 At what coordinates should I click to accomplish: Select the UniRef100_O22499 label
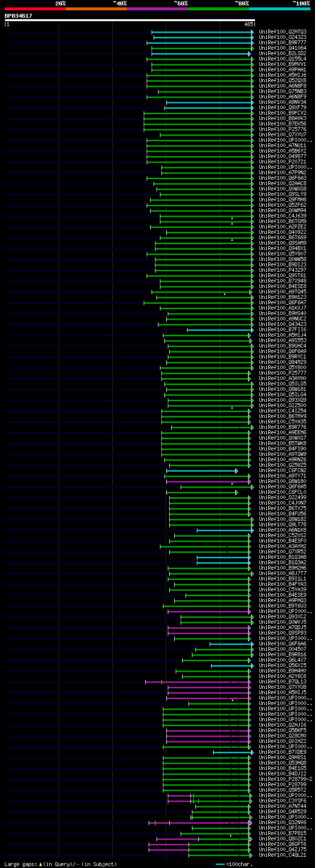point(283,497)
